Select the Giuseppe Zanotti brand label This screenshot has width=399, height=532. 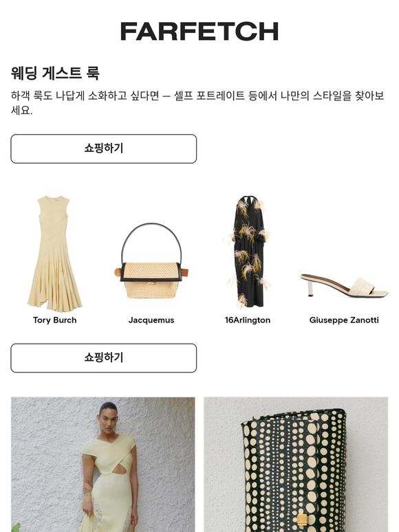pyautogui.click(x=344, y=320)
